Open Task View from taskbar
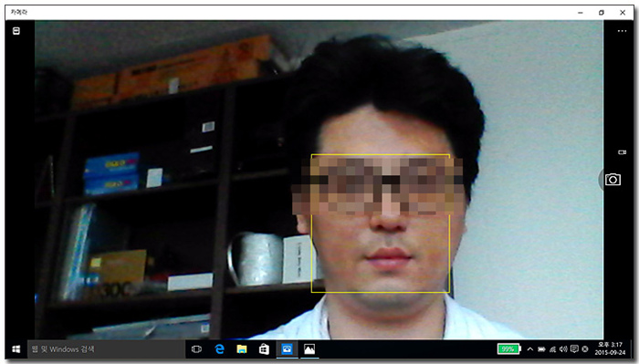This screenshot has width=639, height=364. pos(196,349)
